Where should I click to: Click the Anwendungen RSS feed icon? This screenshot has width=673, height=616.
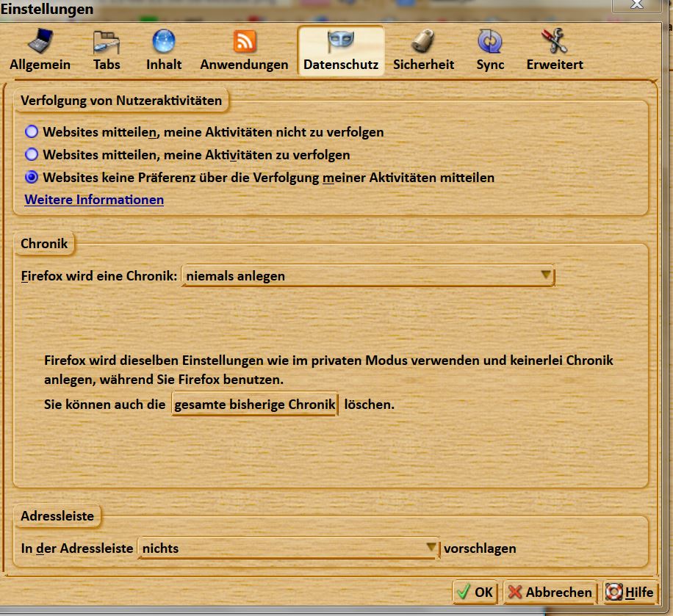[244, 41]
